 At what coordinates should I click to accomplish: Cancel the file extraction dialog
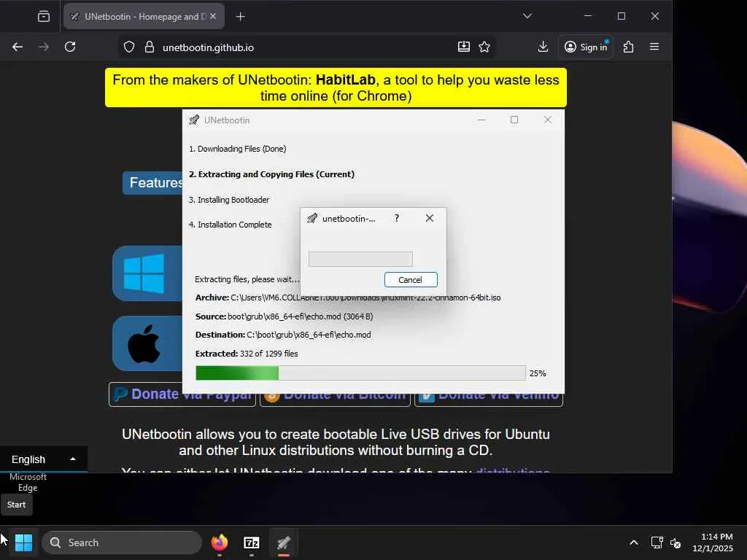[x=410, y=279]
